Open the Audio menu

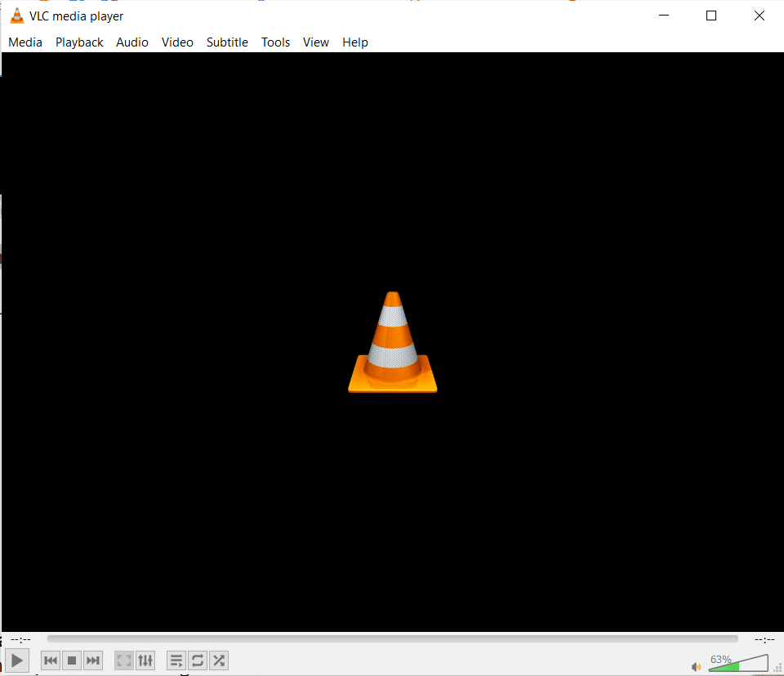131,42
